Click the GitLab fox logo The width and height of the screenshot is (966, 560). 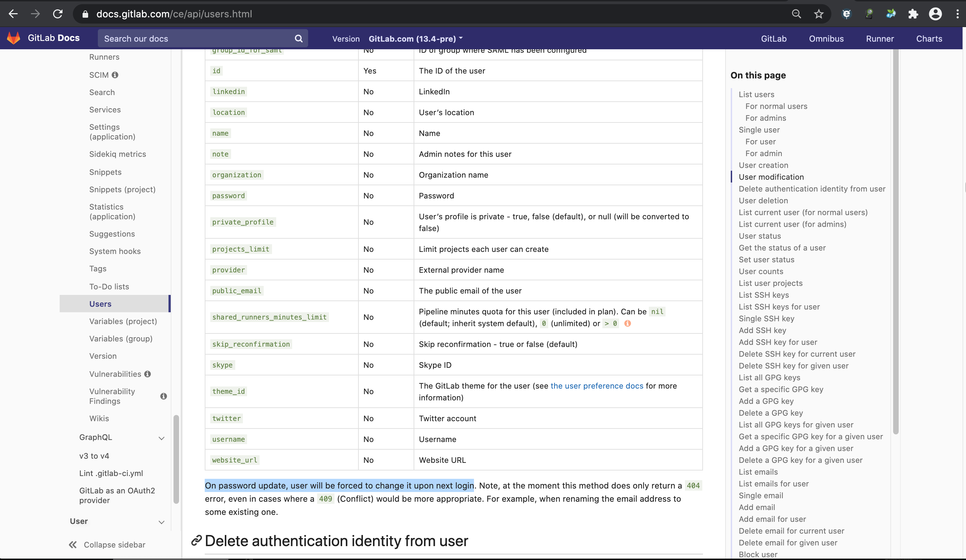[x=14, y=38]
